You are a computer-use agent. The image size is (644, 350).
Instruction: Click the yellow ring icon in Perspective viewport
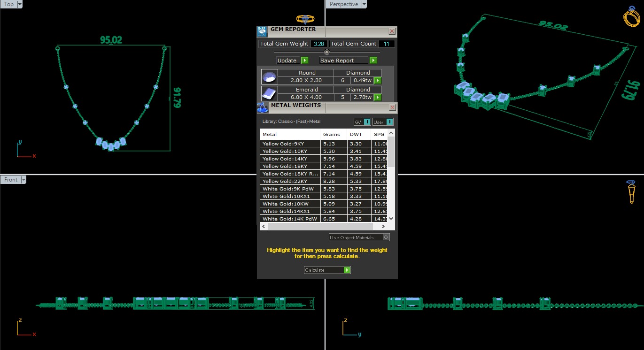point(631,16)
